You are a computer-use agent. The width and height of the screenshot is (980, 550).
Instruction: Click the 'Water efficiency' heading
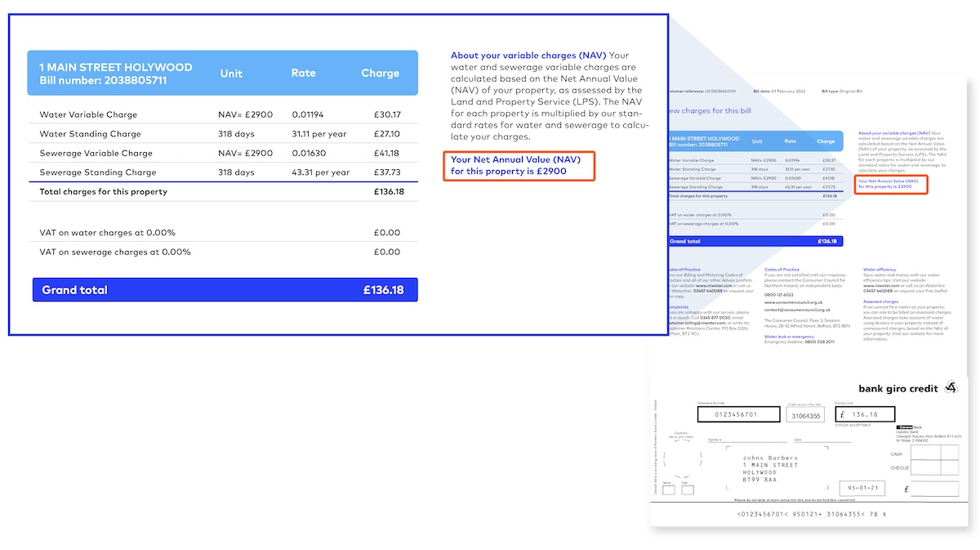tap(880, 269)
